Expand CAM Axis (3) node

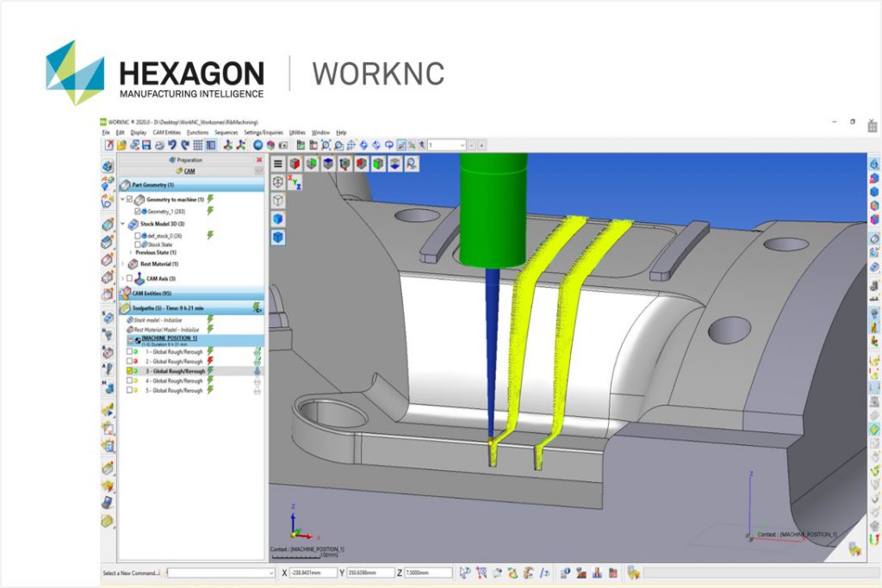click(122, 278)
